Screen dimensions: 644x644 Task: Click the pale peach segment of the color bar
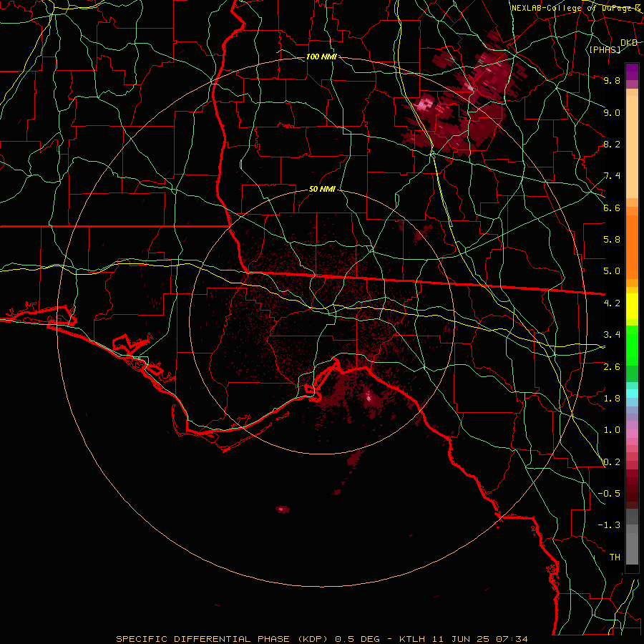pos(632,147)
